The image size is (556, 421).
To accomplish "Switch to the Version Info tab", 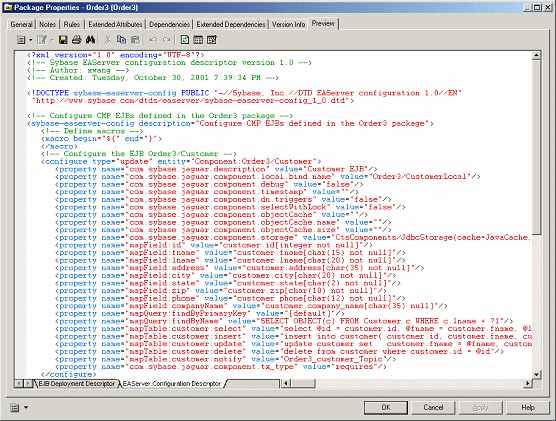I will (288, 24).
